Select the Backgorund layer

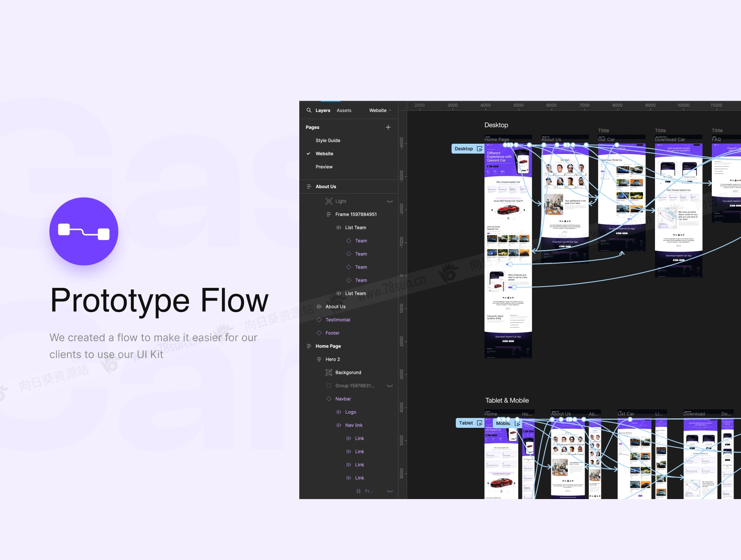(349, 372)
